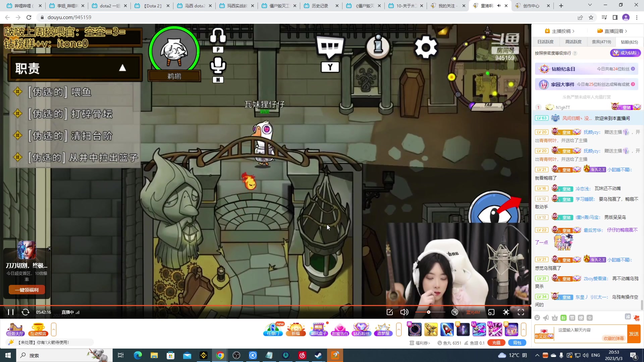Click the in-game microphone icon

click(x=218, y=65)
